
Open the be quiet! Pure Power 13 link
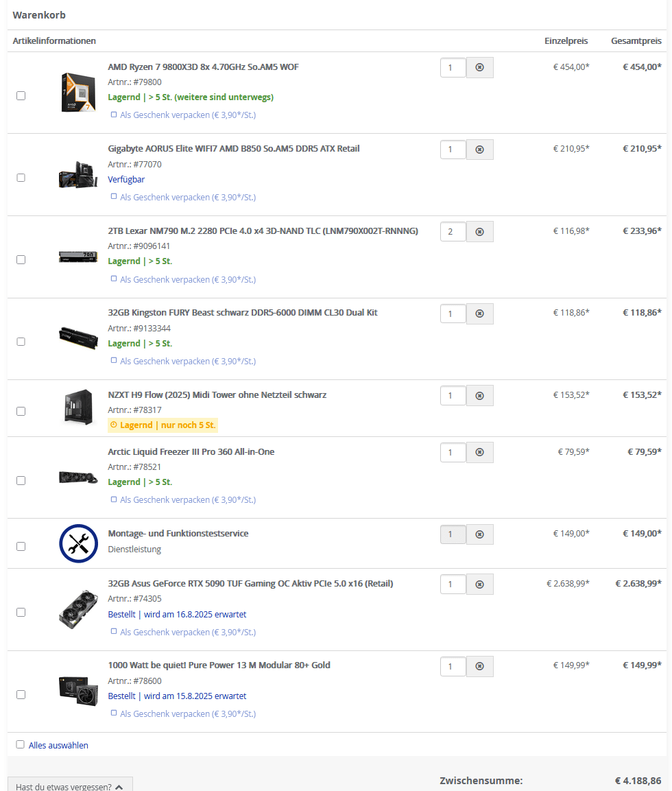pos(219,665)
